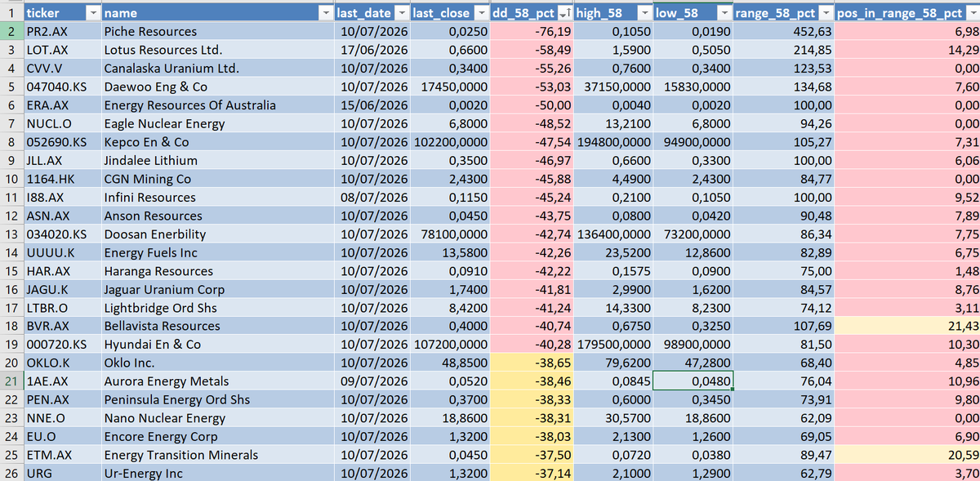Viewport: 980px width, 481px height.
Task: Select the range cell 107,69
Action: pos(784,327)
